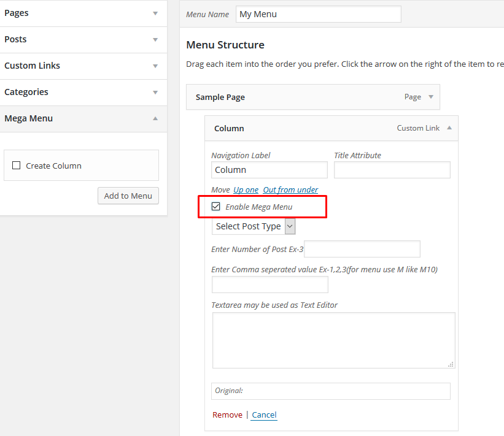This screenshot has height=436, width=504.
Task: Expand Sample Page item arrow
Action: click(431, 97)
